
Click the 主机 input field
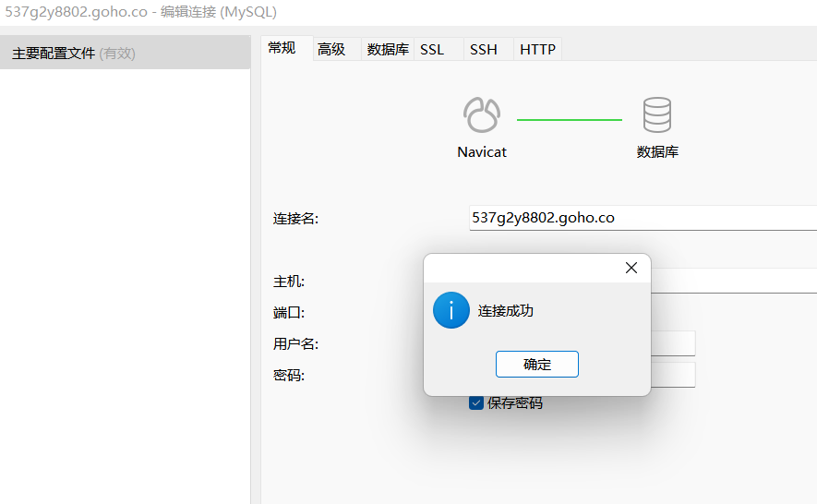734,281
